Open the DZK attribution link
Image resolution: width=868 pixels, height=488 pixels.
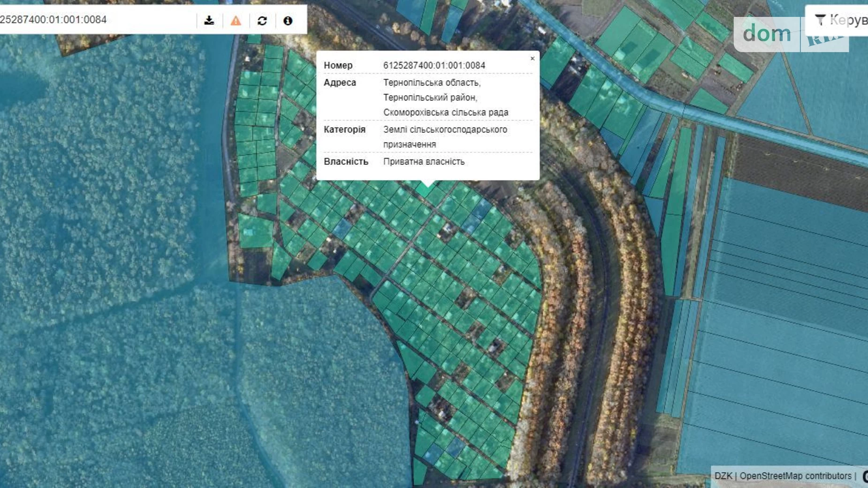[723, 476]
